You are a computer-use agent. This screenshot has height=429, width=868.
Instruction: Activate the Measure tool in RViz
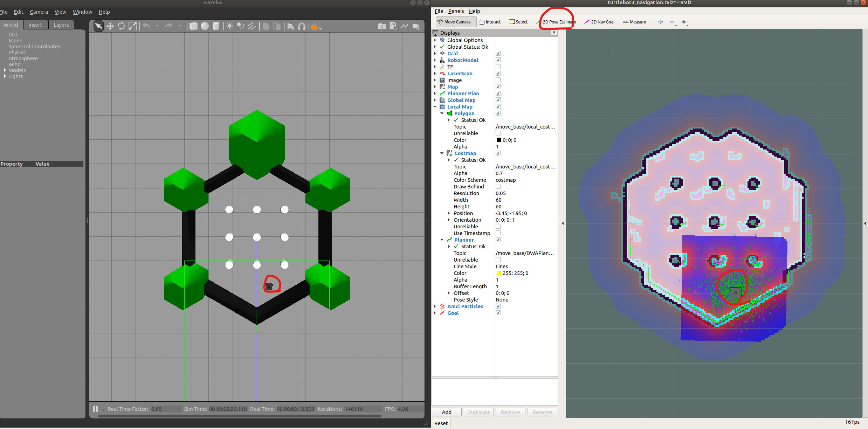[x=634, y=22]
